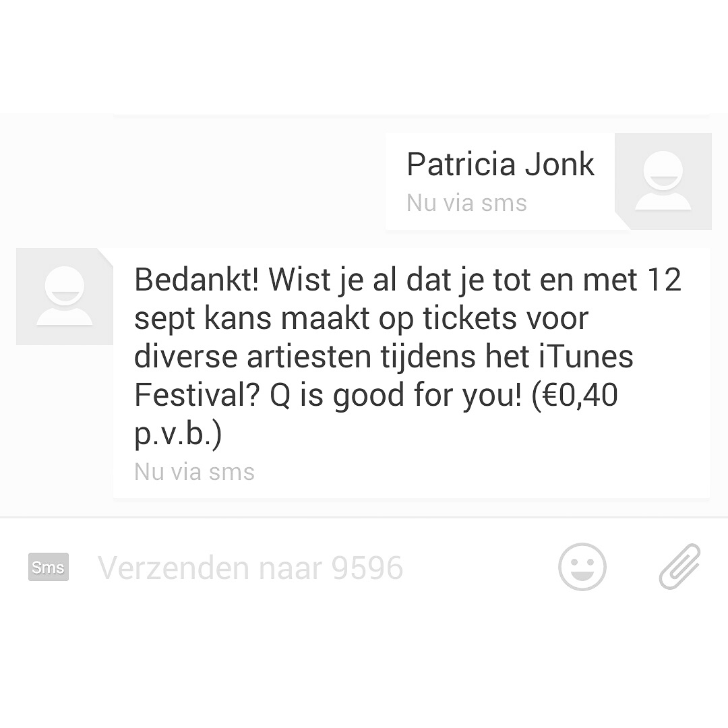Click the word "Festival?" in the message
Screen dimensions: 728x728
[196, 395]
